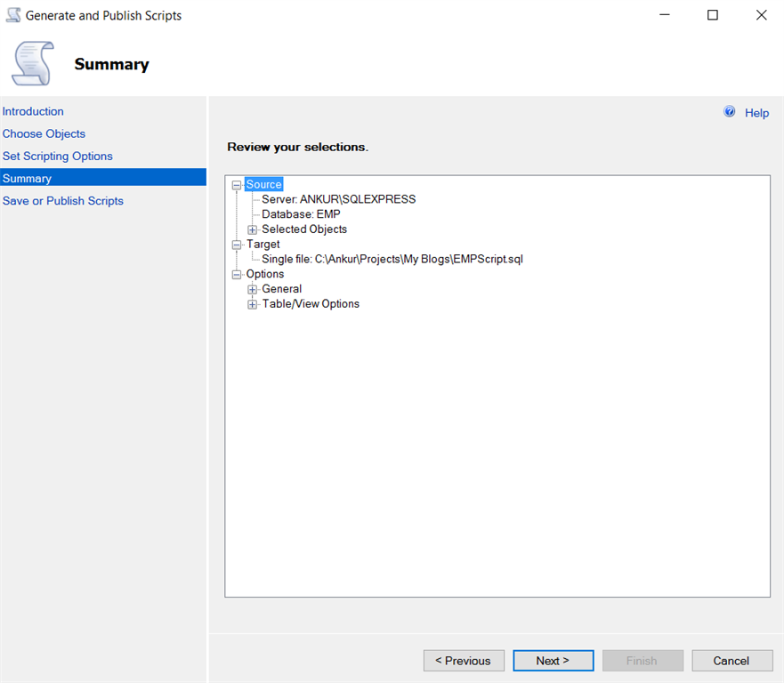784x683 pixels.
Task: Open Help from the link
Action: [756, 113]
